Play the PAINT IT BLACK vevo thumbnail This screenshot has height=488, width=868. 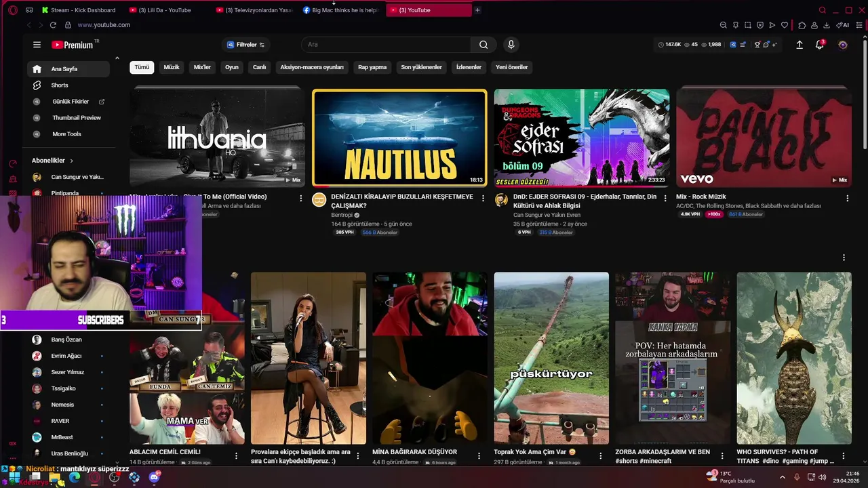(x=764, y=138)
